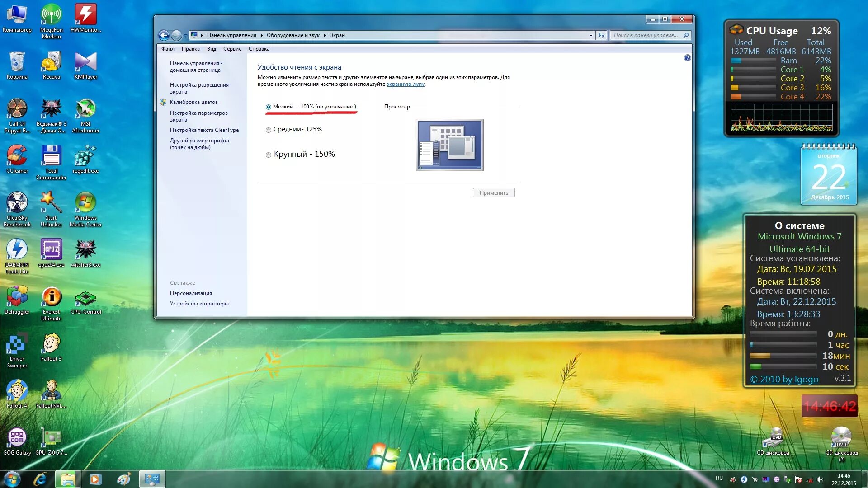Launch GPU-Z desktop shortcut
Image resolution: width=868 pixels, height=488 pixels.
(x=52, y=441)
